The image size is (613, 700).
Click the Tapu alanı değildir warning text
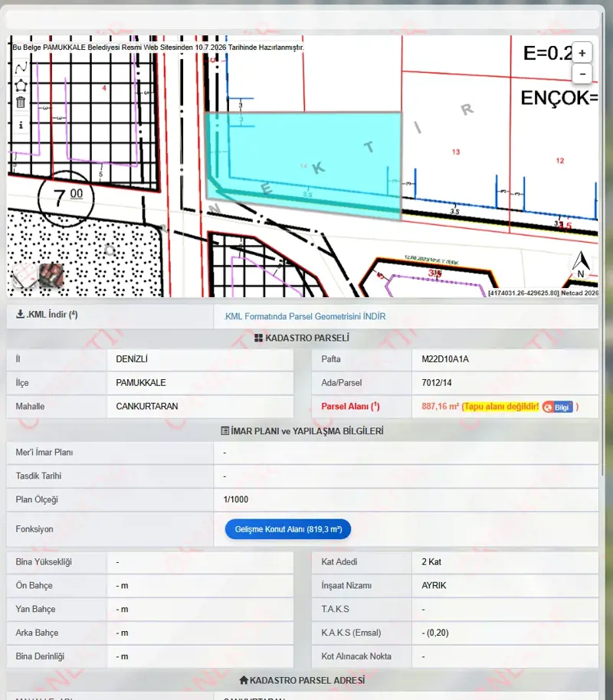(x=501, y=407)
